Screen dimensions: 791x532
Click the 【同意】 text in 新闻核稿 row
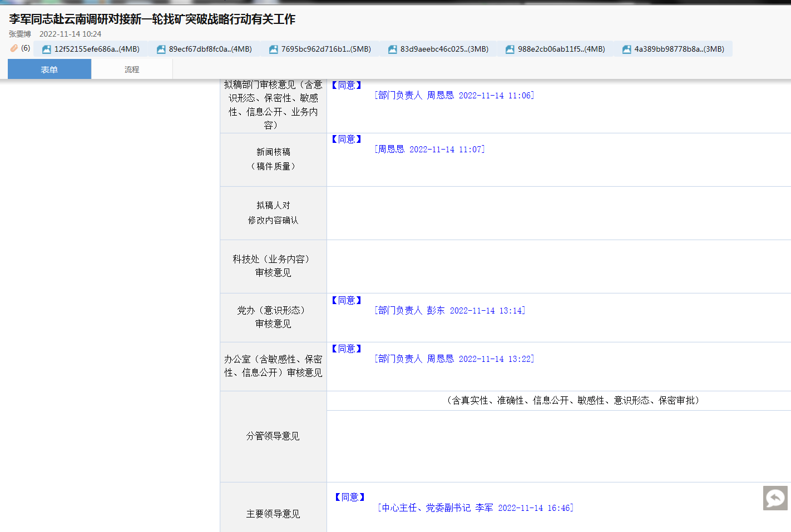347,140
